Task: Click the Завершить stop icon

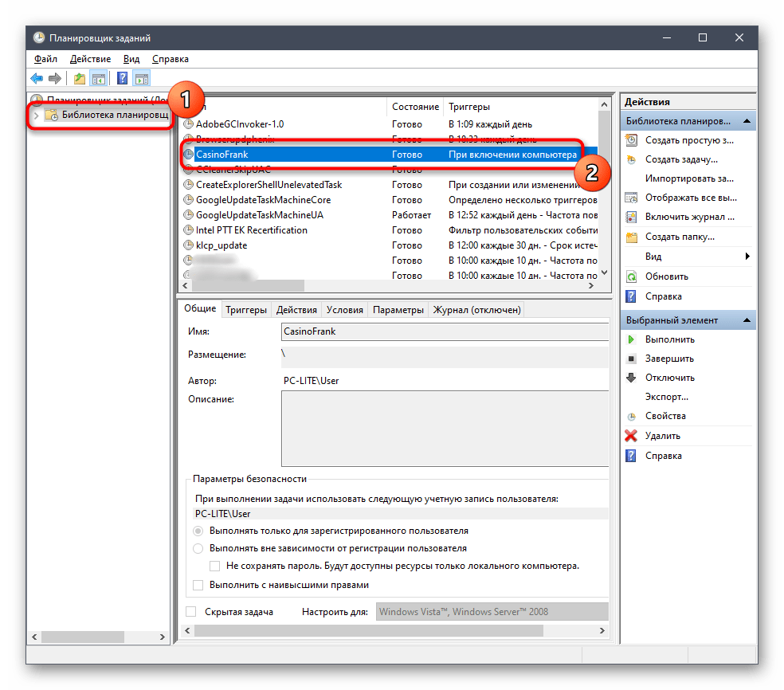Action: click(x=632, y=359)
